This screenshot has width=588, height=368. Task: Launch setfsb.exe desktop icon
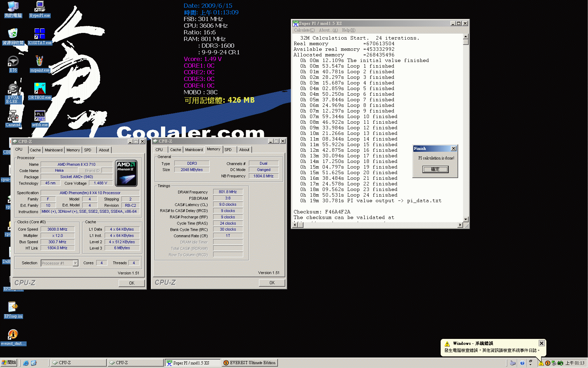click(x=40, y=118)
